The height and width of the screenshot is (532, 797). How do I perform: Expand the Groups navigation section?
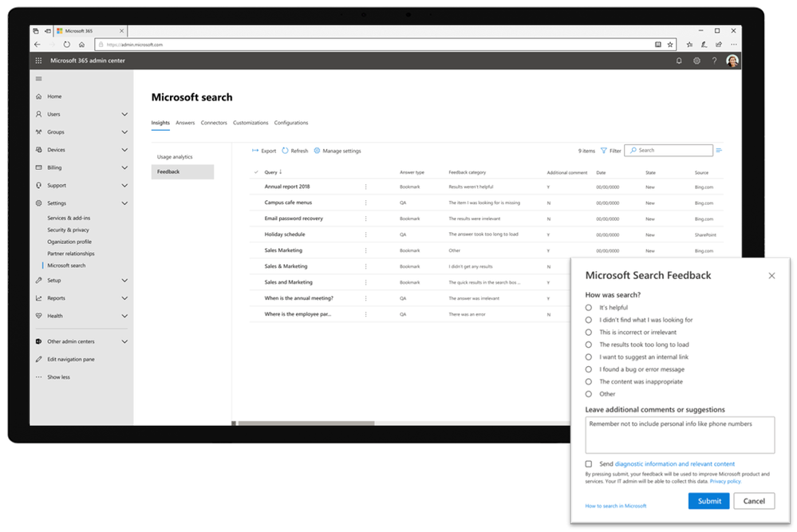(x=124, y=132)
